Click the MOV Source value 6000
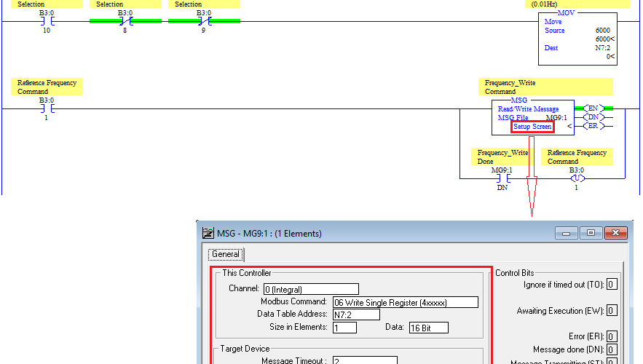The height and width of the screenshot is (364, 643). [602, 31]
